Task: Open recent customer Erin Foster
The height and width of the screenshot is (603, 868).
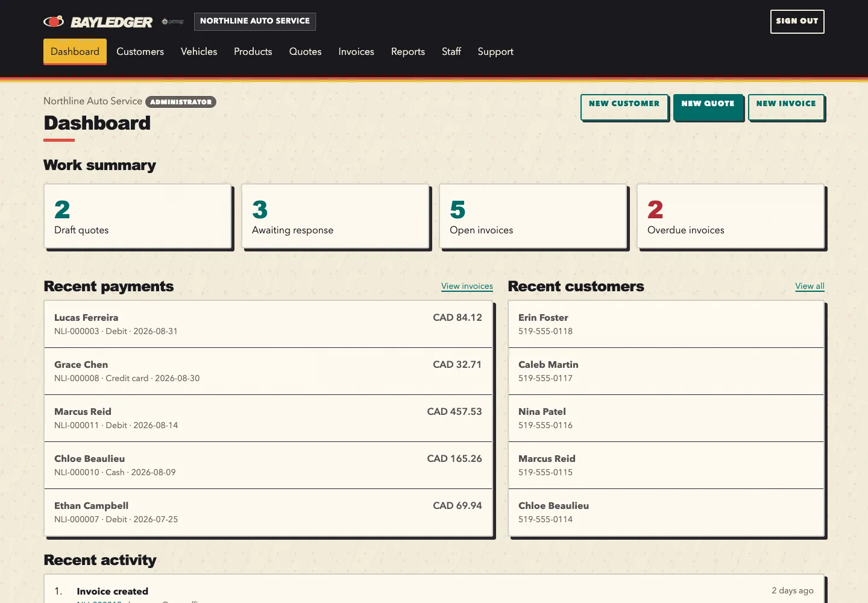Action: pyautogui.click(x=666, y=324)
